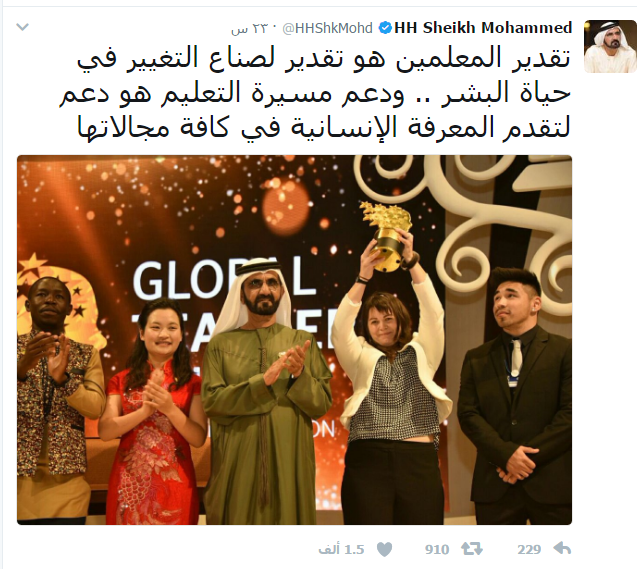The width and height of the screenshot is (637, 569).
Task: View the 1.5 ألف likes count
Action: [341, 550]
